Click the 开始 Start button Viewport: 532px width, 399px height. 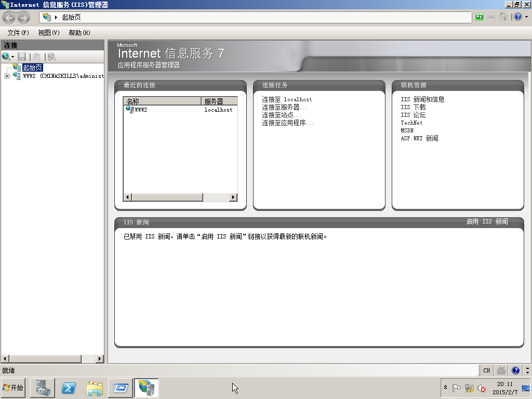[13, 388]
